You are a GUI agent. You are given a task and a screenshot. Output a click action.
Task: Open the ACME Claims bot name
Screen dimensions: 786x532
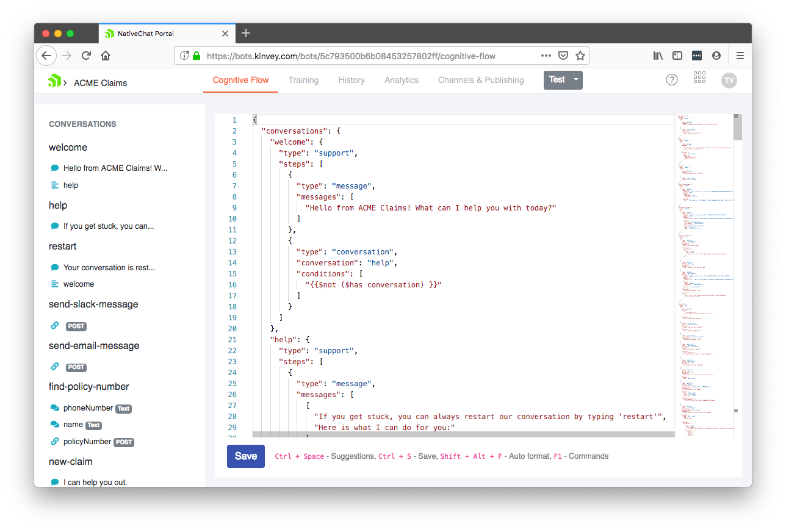pyautogui.click(x=101, y=83)
